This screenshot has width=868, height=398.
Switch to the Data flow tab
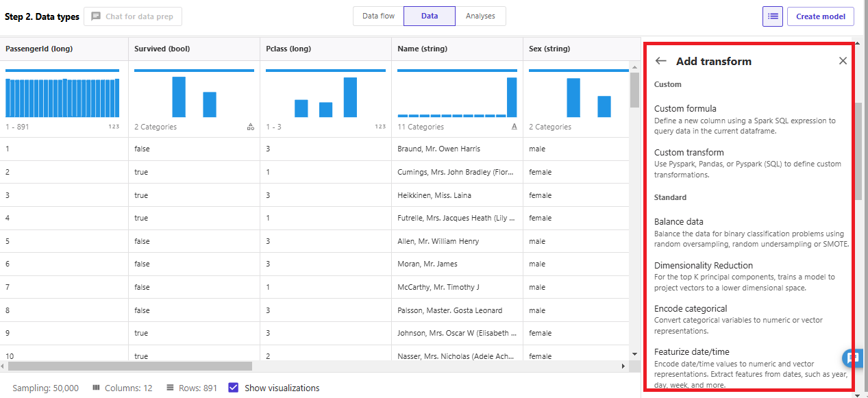click(x=378, y=16)
